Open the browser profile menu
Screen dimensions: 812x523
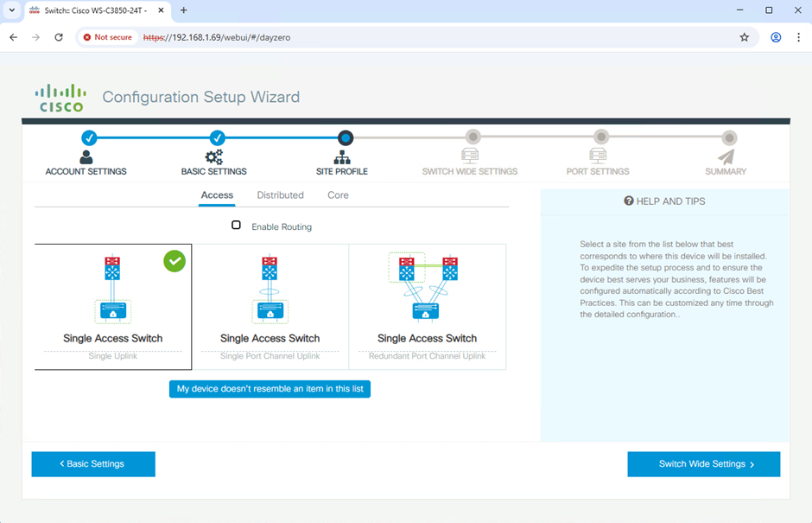776,37
